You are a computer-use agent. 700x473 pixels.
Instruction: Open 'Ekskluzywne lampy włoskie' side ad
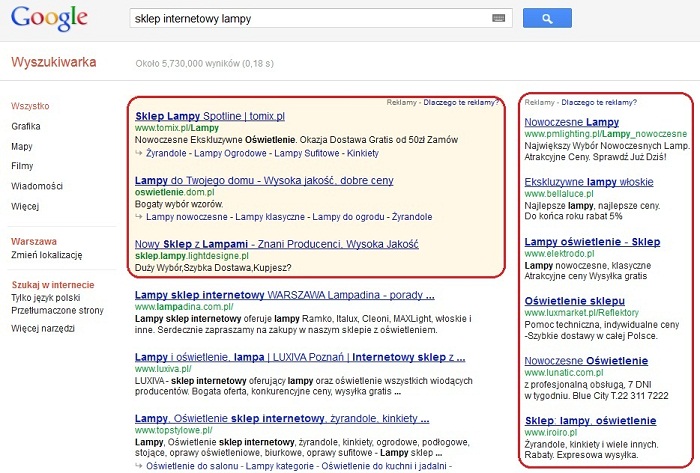coord(589,182)
